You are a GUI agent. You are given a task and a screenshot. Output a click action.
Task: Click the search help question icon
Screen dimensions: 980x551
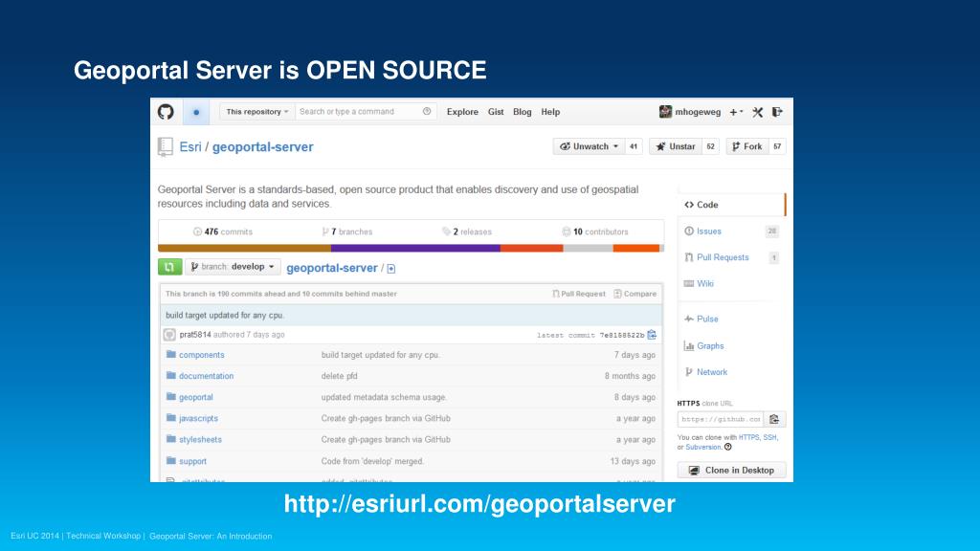(427, 111)
